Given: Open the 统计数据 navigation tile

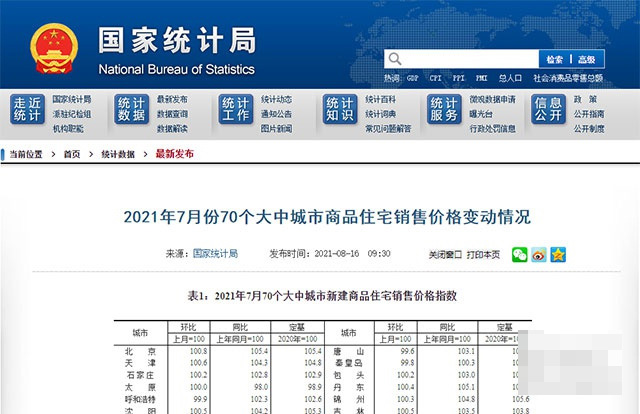Looking at the screenshot, I should coord(131,110).
